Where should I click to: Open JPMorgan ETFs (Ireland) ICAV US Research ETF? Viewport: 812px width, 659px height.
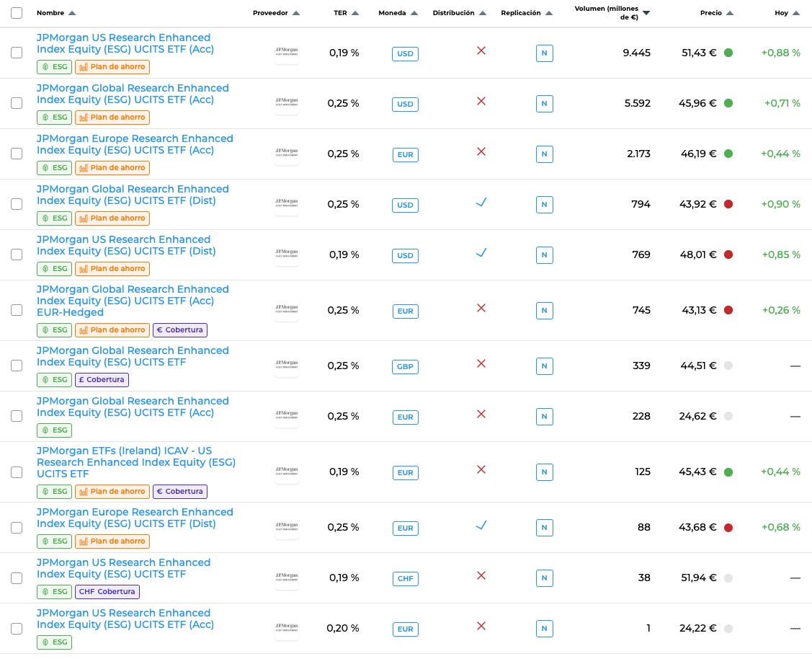tap(136, 462)
